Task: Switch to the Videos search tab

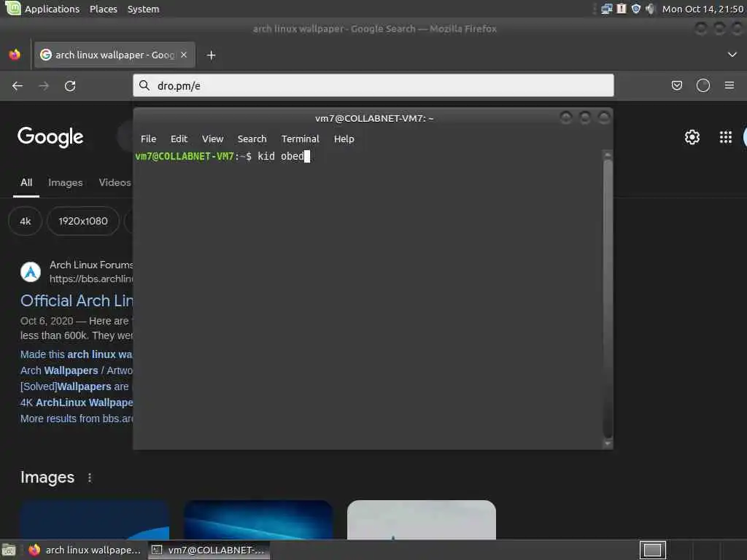Action: 115,182
